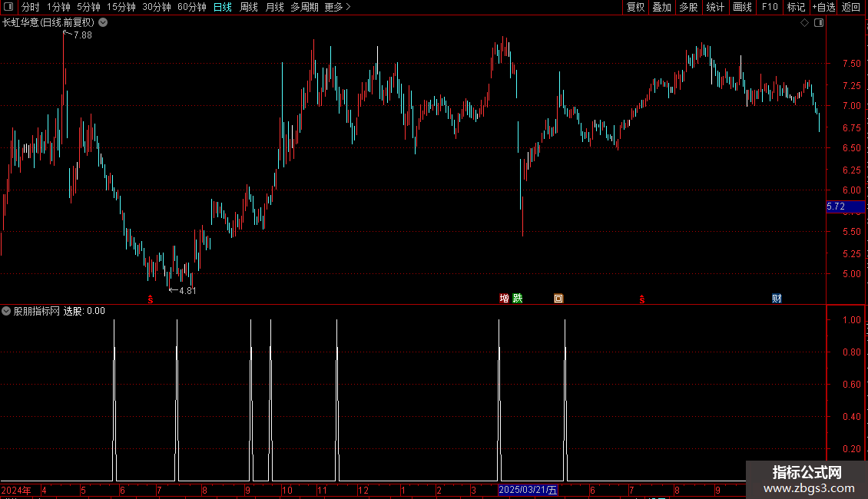Open dropdown beside 长虹华意 chart title
The height and width of the screenshot is (499, 868).
pyautogui.click(x=103, y=23)
